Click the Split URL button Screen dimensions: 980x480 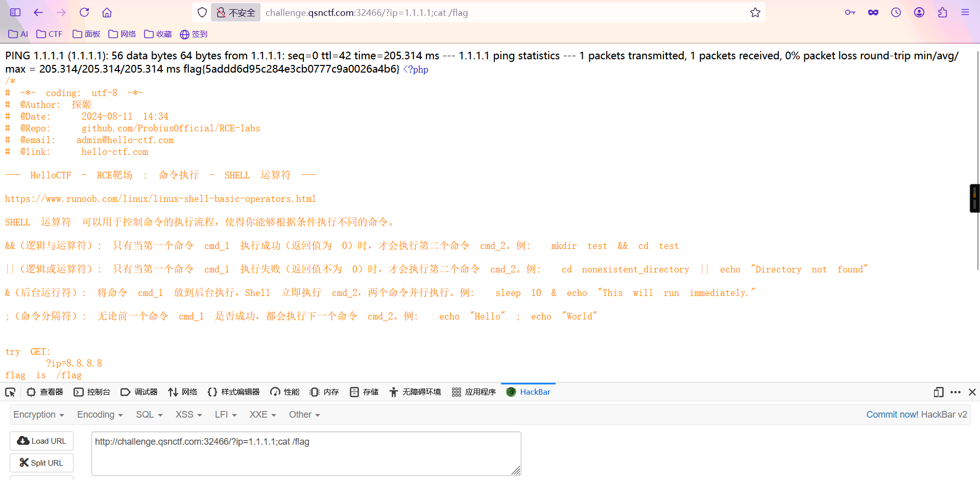(x=41, y=463)
